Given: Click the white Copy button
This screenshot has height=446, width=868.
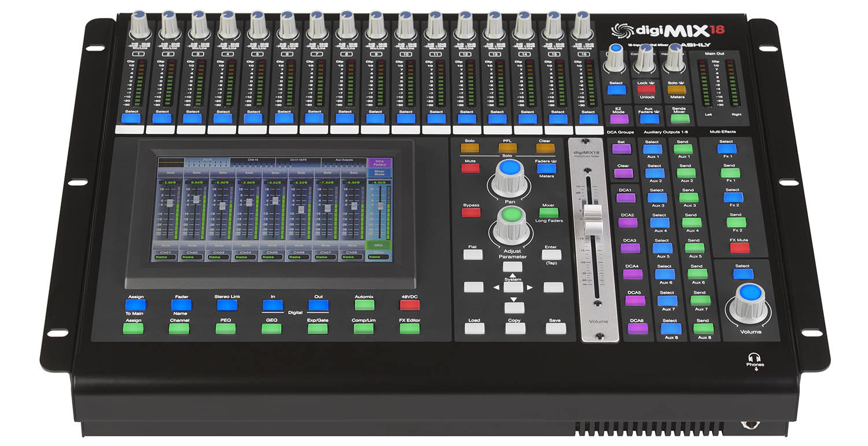Looking at the screenshot, I should (x=515, y=328).
